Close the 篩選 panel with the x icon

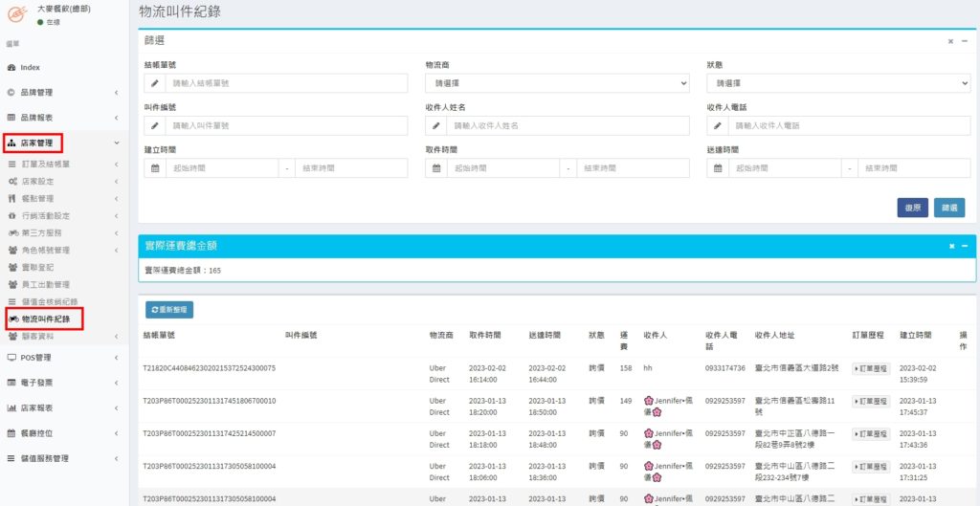click(950, 41)
